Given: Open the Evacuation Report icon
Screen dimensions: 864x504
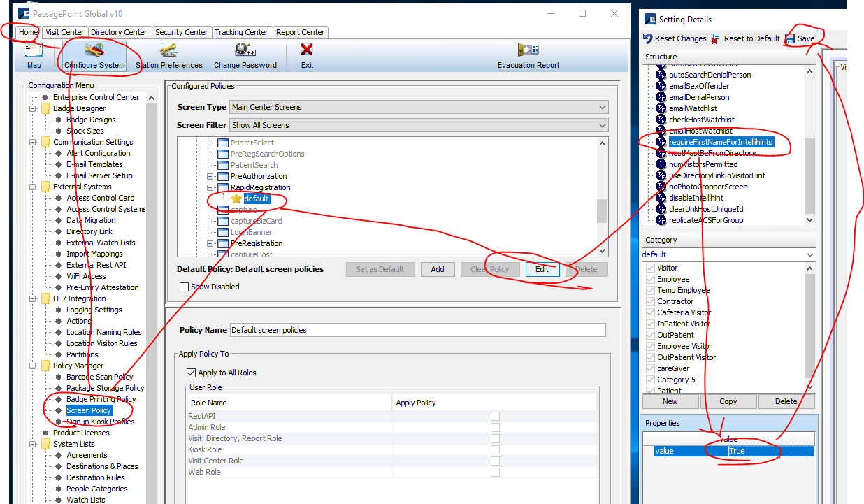Looking at the screenshot, I should pyautogui.click(x=528, y=50).
